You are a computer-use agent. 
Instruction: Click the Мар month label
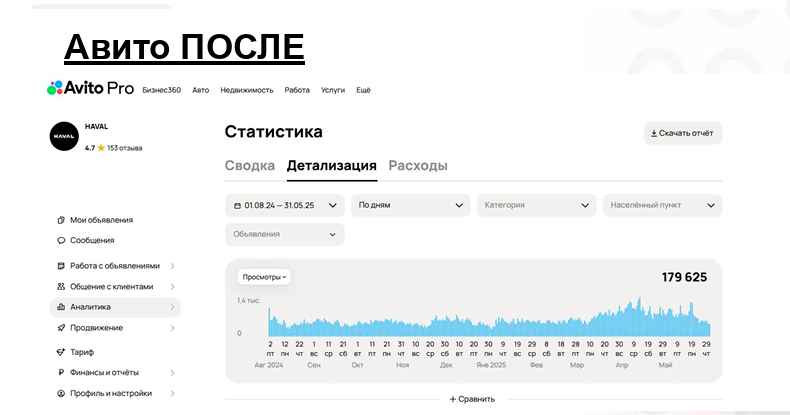(577, 365)
